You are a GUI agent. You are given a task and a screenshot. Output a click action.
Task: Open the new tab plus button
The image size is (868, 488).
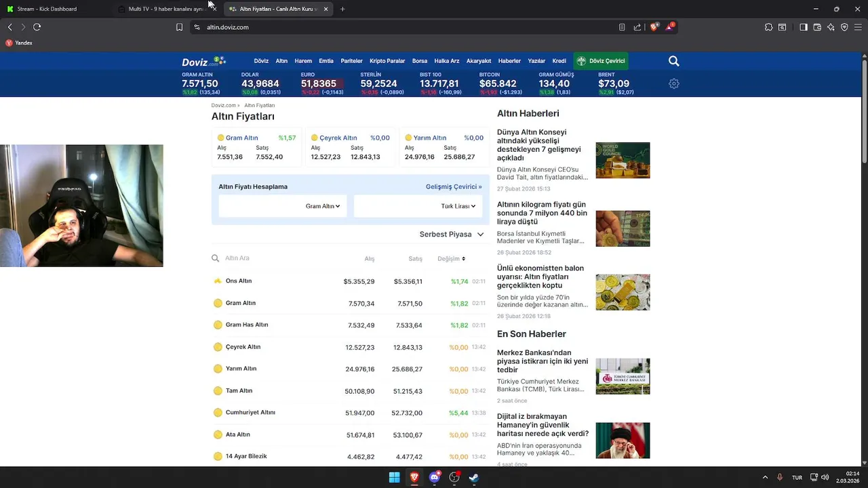pyautogui.click(x=342, y=9)
